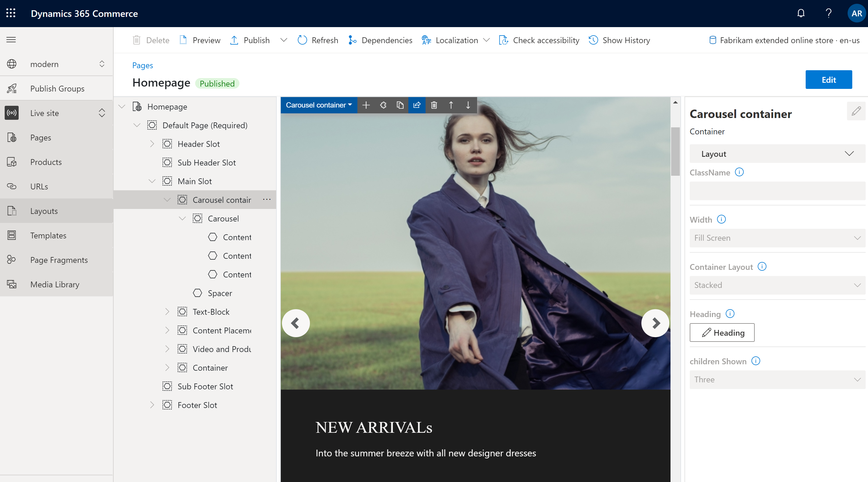Collapse the Main Slot tree node
This screenshot has width=868, height=482.
pos(152,181)
